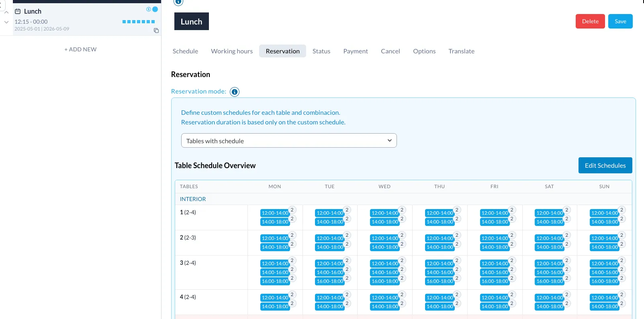Switch to the Working hours tab
The image size is (644, 319).
[x=232, y=51]
